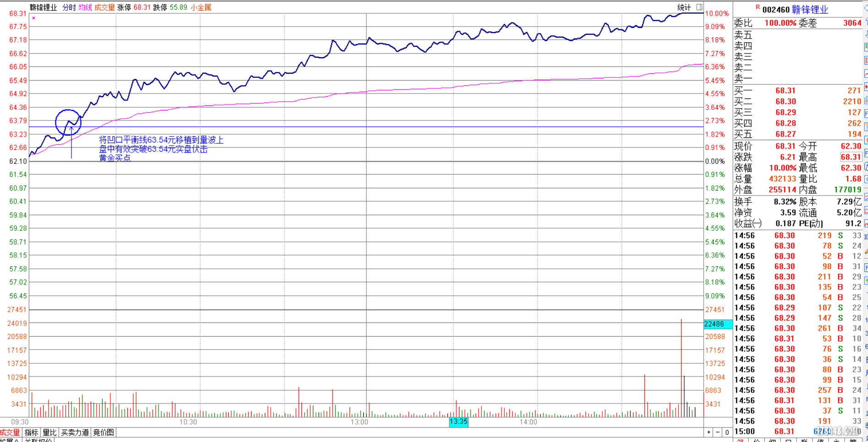This screenshot has width=868, height=442.
Task: Click the stock code 002460
Action: coord(776,10)
